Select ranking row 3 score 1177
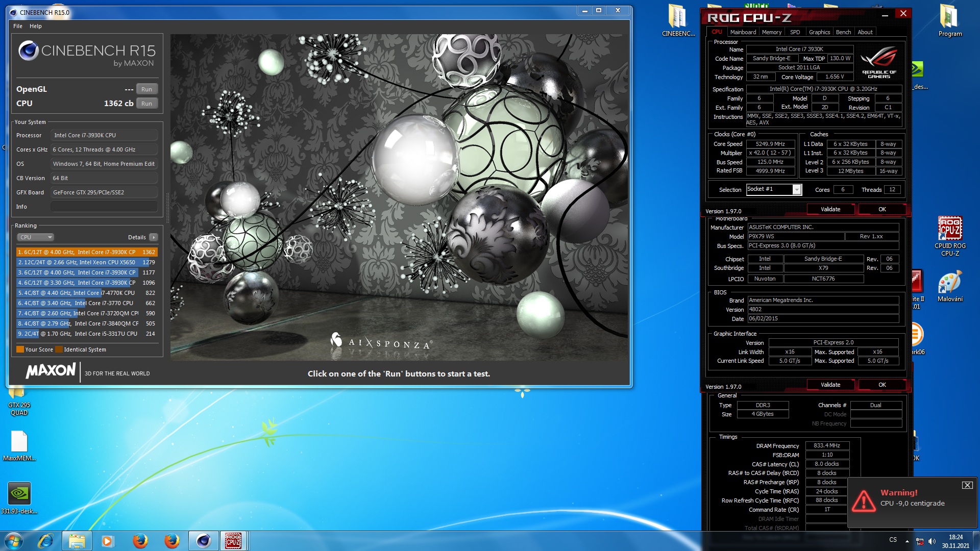The image size is (980, 551). [x=87, y=272]
